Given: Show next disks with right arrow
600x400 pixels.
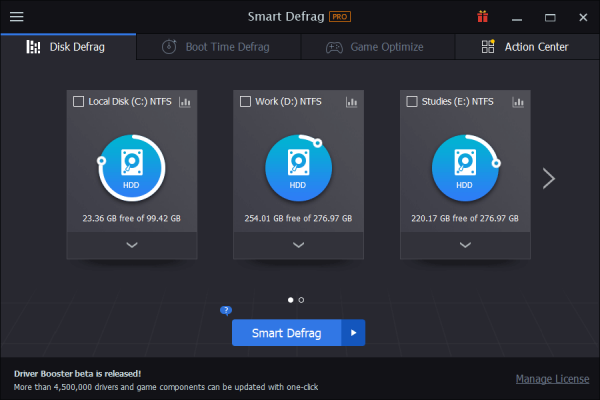Looking at the screenshot, I should (x=549, y=178).
